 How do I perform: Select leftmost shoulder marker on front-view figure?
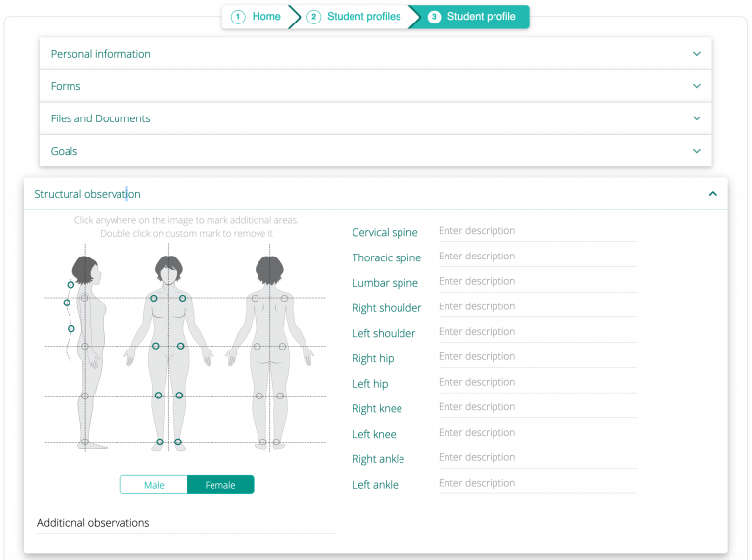pyautogui.click(x=154, y=298)
